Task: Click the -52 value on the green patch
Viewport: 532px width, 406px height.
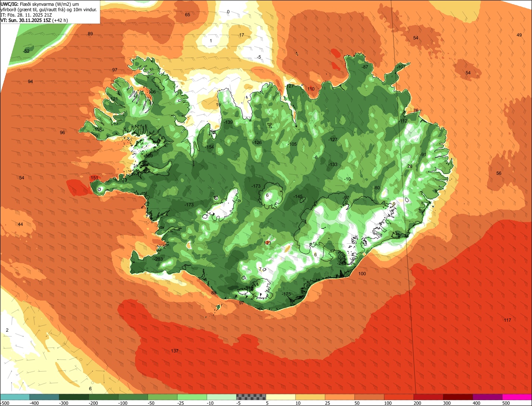Action: pos(27,51)
